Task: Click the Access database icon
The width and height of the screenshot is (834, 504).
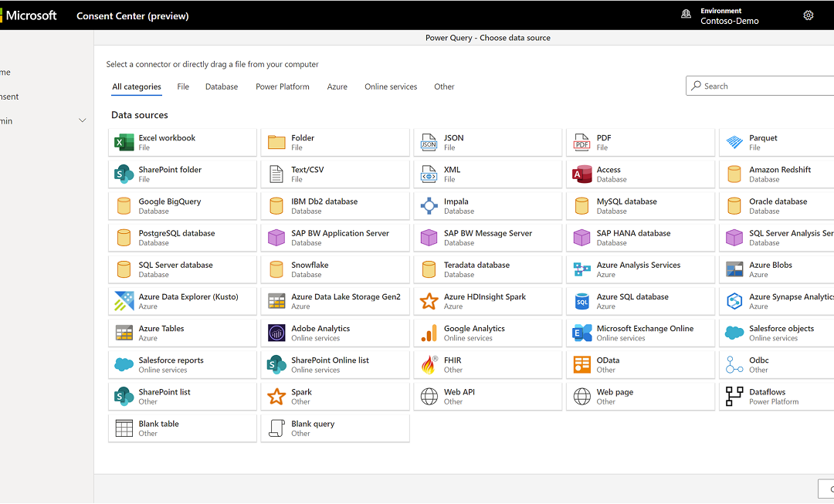Action: 582,174
